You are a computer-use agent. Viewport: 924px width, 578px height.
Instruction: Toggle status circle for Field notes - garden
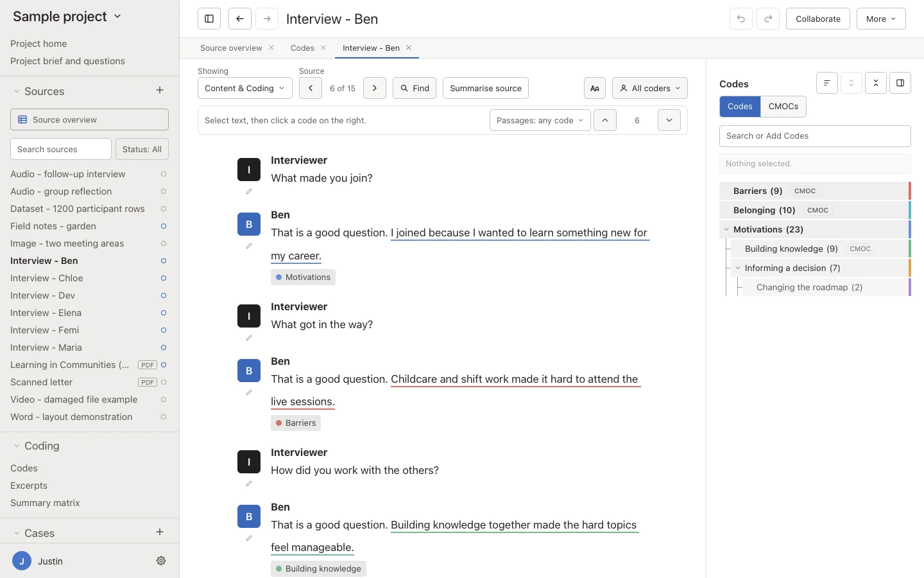click(164, 226)
